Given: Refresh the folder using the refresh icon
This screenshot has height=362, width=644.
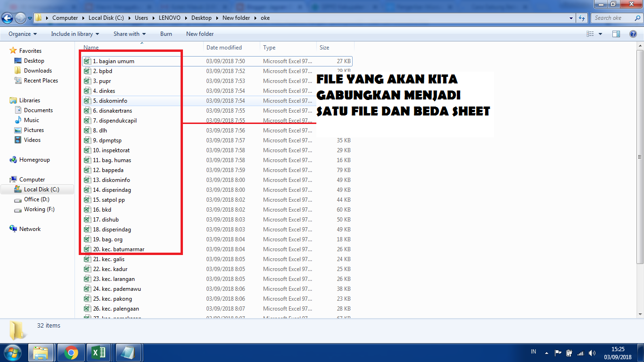Looking at the screenshot, I should 581,17.
